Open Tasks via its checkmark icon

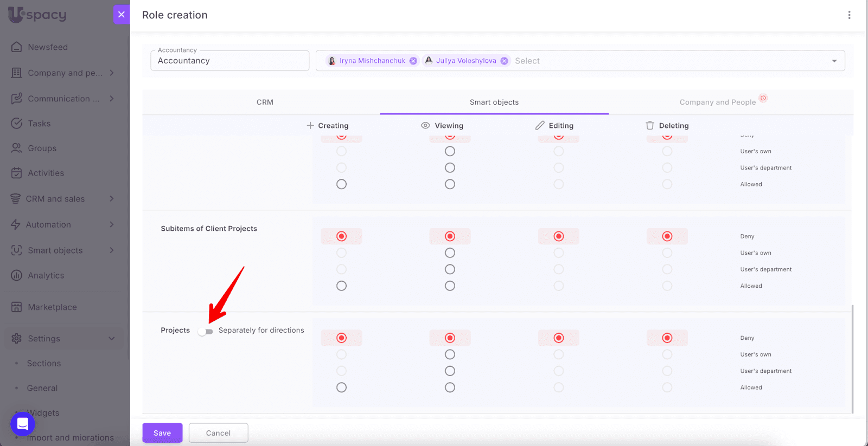click(x=17, y=124)
